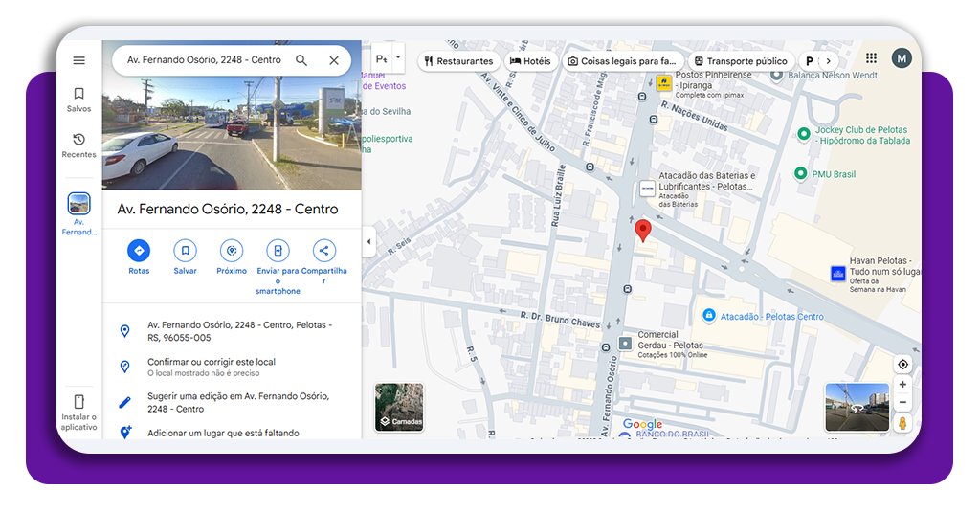Click the Rua Luiz Braille street label
Viewport: 980px width, 513px height.
pyautogui.click(x=558, y=195)
